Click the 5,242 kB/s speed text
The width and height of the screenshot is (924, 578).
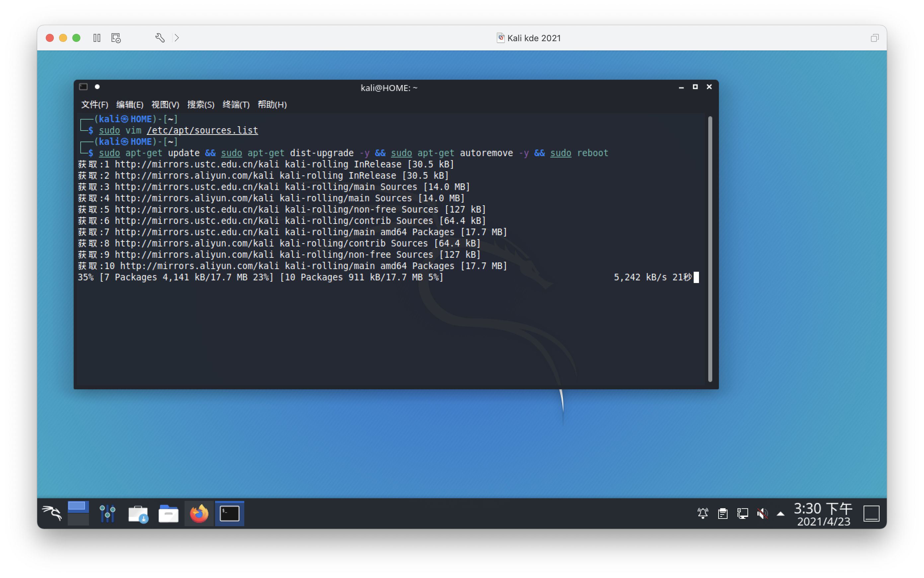(640, 277)
